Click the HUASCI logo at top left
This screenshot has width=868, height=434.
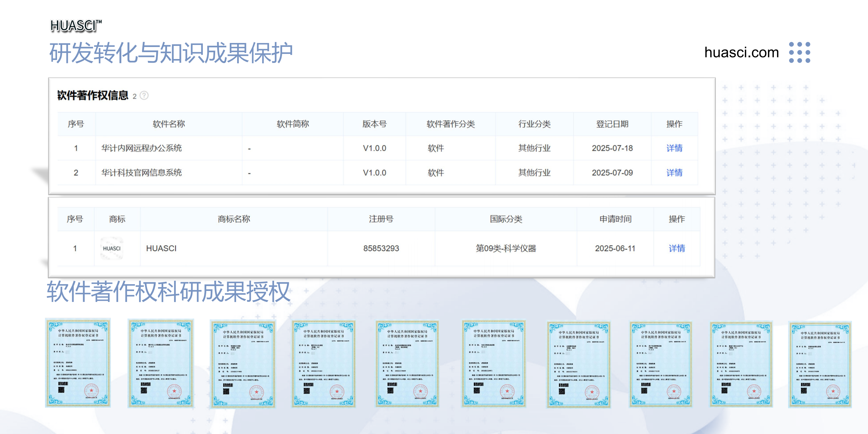[75, 26]
